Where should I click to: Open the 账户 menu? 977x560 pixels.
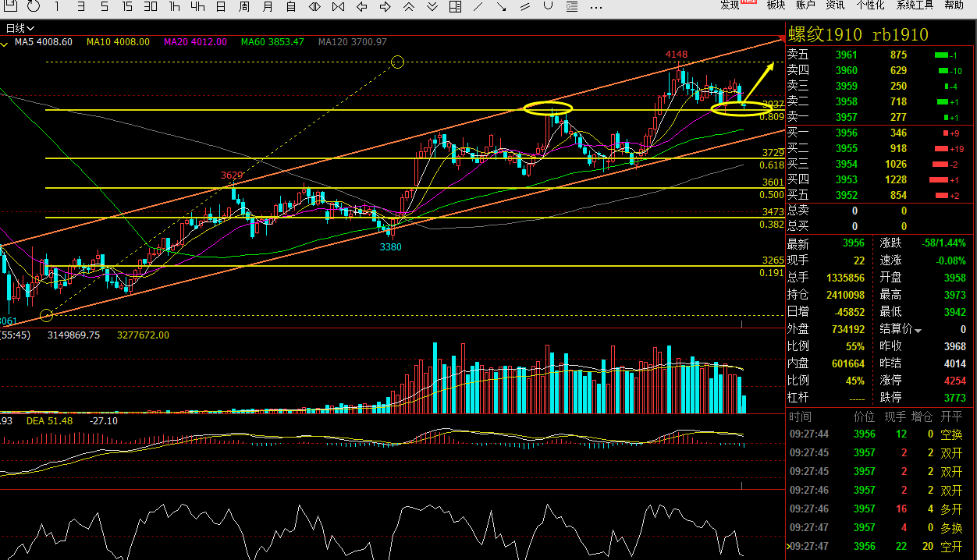805,5
